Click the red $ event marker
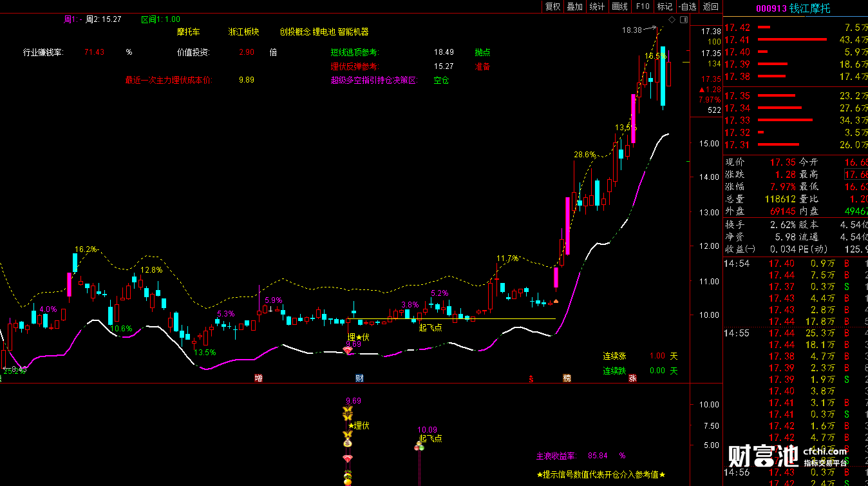 (531, 378)
